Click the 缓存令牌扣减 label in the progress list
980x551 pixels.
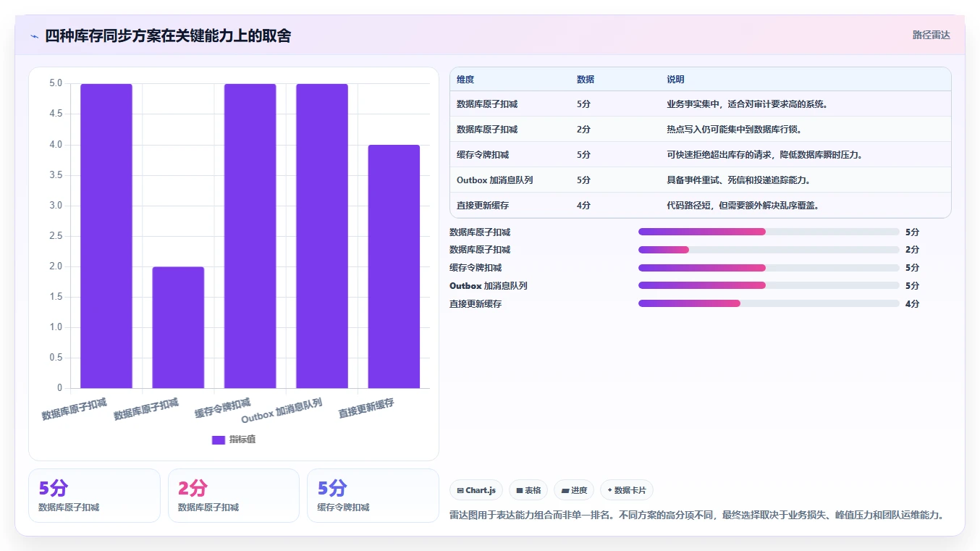point(476,268)
